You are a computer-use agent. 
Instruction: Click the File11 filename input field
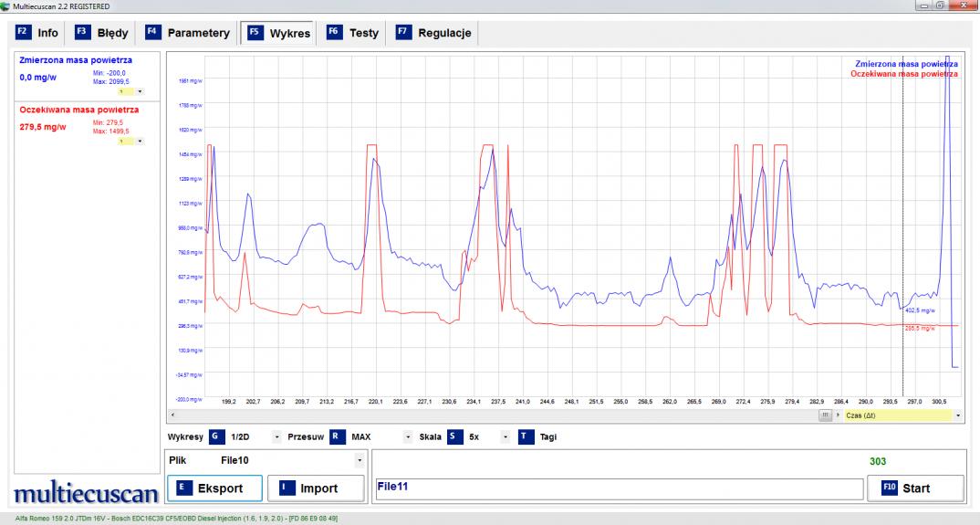point(619,488)
